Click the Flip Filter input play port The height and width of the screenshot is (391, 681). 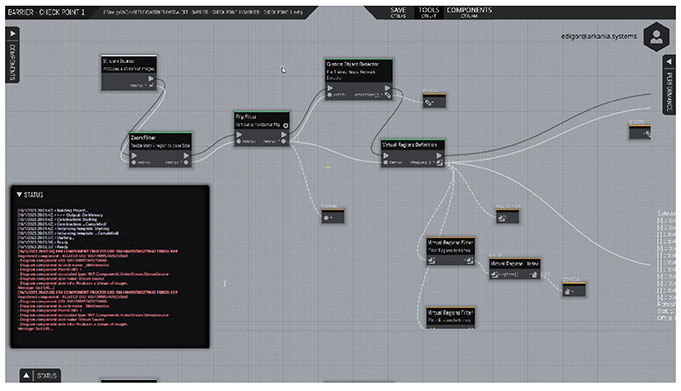tap(239, 135)
